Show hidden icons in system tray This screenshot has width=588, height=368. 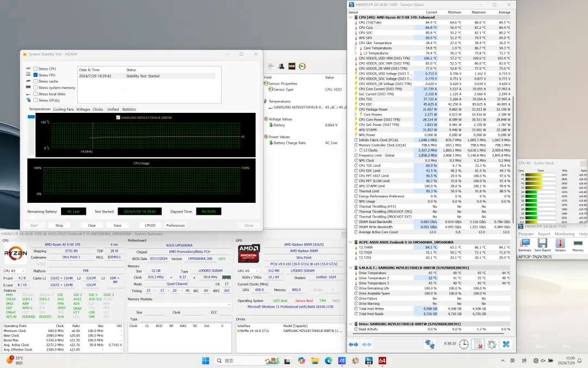[503, 361]
